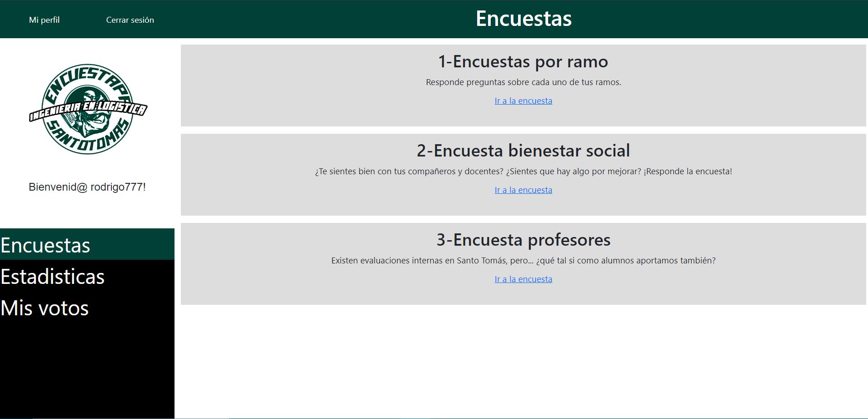Follow Ir a la encuesta for bienestar social
The height and width of the screenshot is (419, 868).
[x=523, y=190]
